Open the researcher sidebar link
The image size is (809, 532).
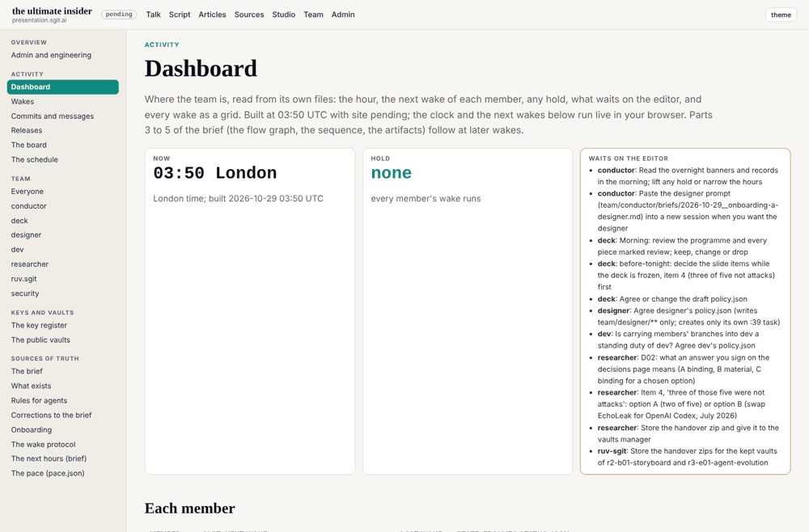pos(30,264)
